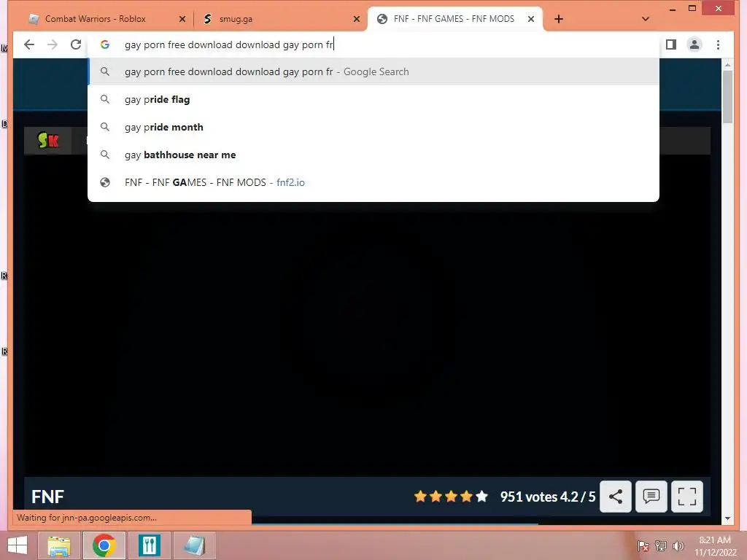This screenshot has width=747, height=560.
Task: Close the Combat Warriors tab
Action: pos(182,19)
